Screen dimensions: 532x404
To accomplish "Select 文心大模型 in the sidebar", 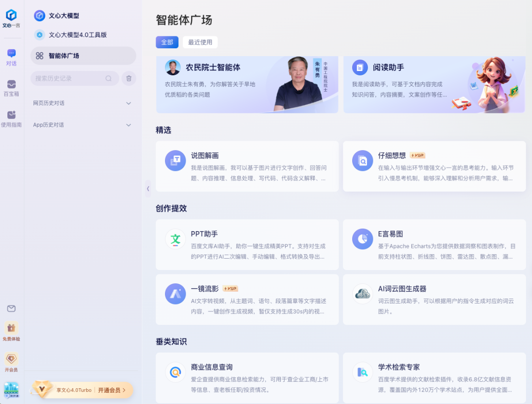I will (64, 16).
